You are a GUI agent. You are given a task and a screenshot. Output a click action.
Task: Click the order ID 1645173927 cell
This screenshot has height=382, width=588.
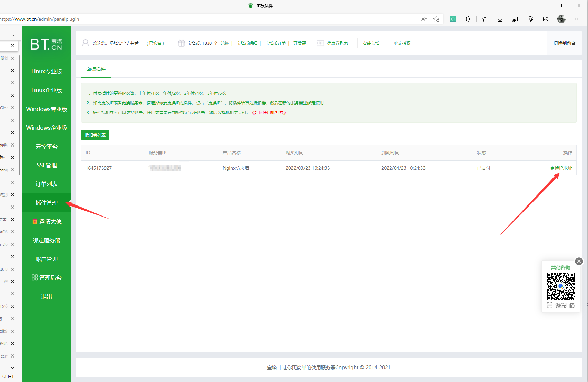click(99, 168)
